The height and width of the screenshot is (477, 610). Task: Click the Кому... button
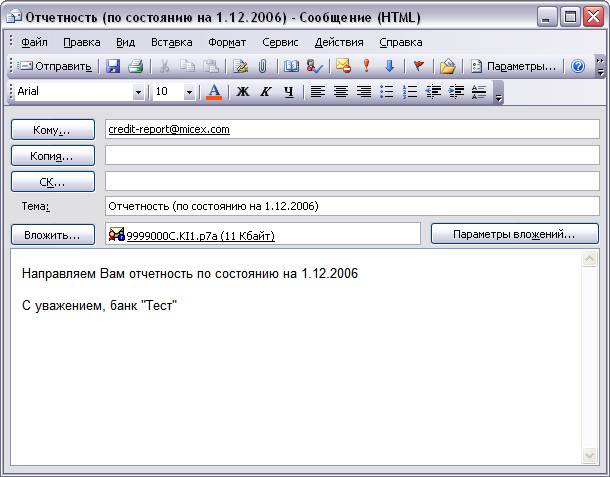tap(53, 130)
